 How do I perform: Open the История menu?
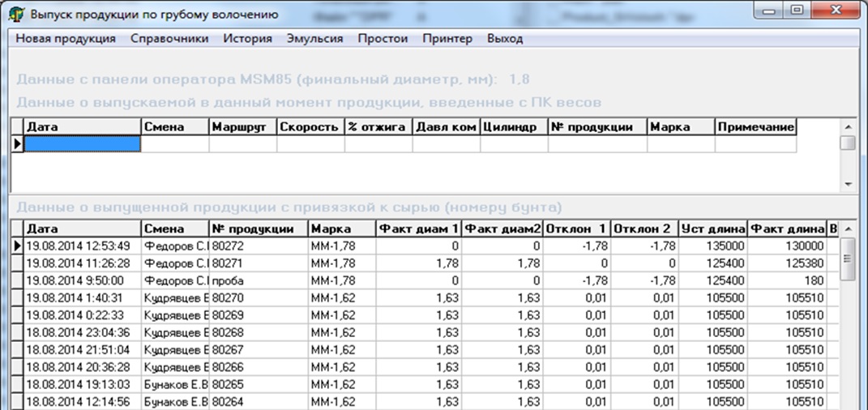tap(247, 39)
